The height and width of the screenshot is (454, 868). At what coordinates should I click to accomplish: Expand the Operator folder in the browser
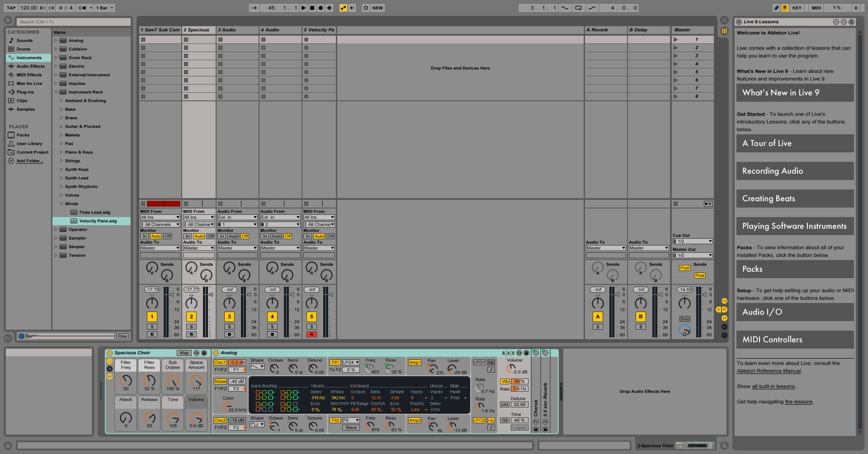click(56, 230)
